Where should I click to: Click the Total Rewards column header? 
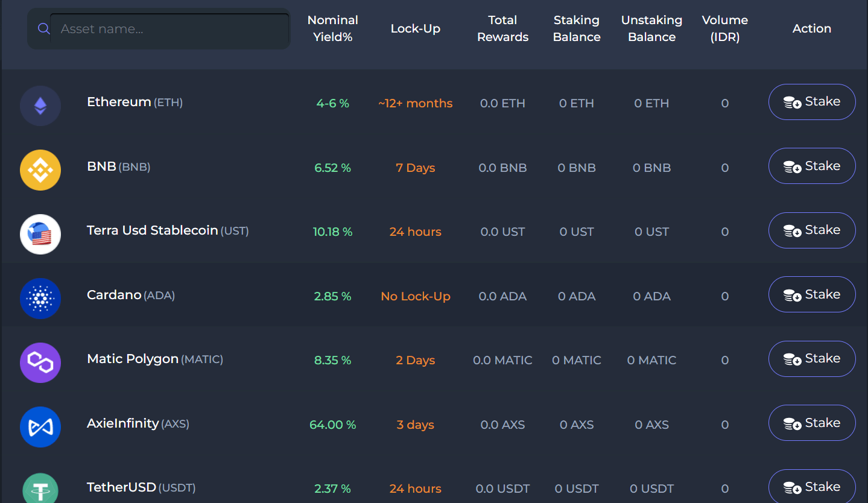pos(503,28)
